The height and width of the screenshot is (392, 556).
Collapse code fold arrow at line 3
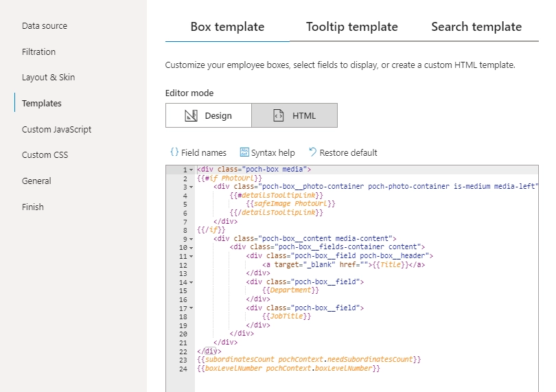coord(191,187)
